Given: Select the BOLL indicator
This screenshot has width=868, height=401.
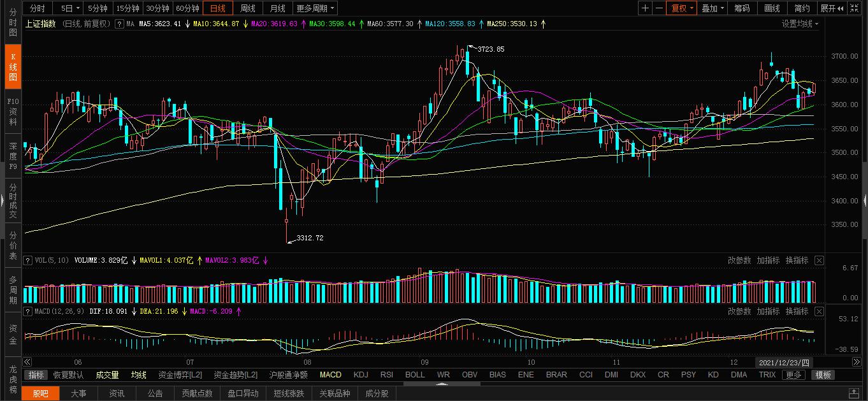Looking at the screenshot, I should [x=415, y=375].
